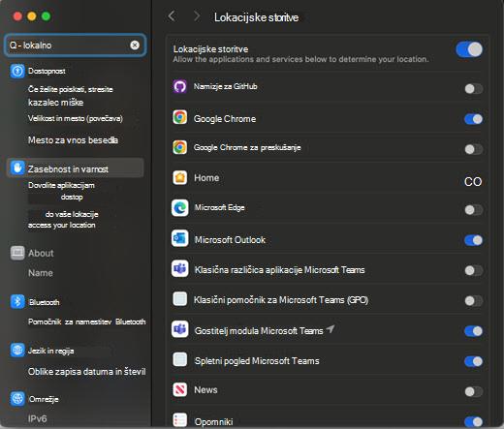Screen dimensions: 504x429
Task: Select Pomočnik za namestitev Bluetooth result
Action: point(87,322)
